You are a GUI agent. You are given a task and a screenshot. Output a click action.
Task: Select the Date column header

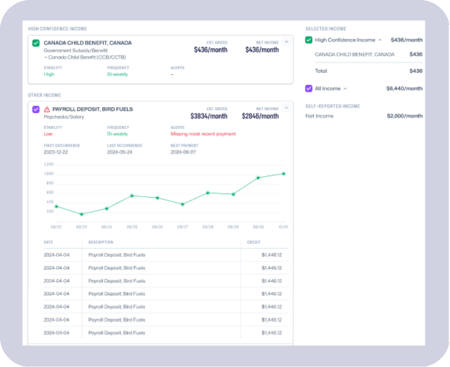coord(48,242)
